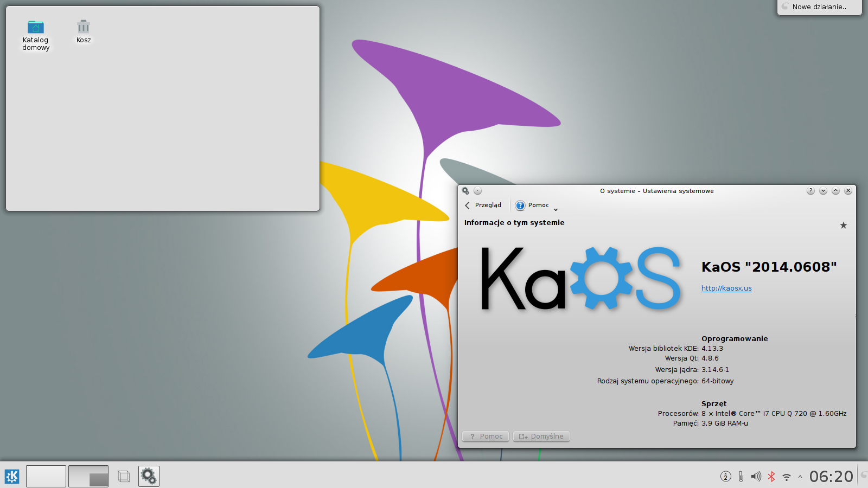Image resolution: width=868 pixels, height=488 pixels.
Task: Click the Domyślne defaults button
Action: (541, 436)
